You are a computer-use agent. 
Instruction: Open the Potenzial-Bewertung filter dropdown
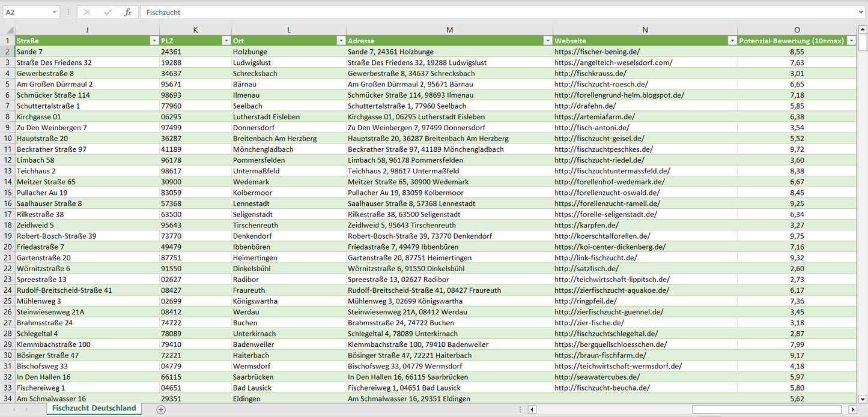(851, 41)
